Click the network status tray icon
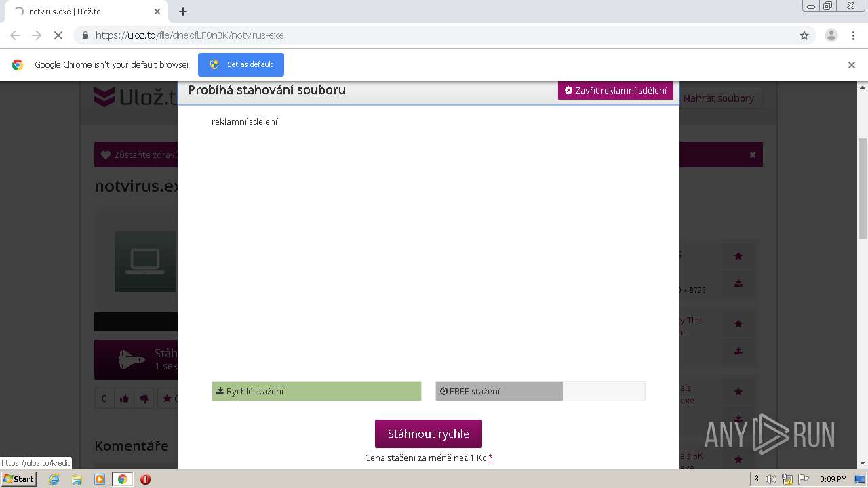This screenshot has height=488, width=868. (x=787, y=479)
